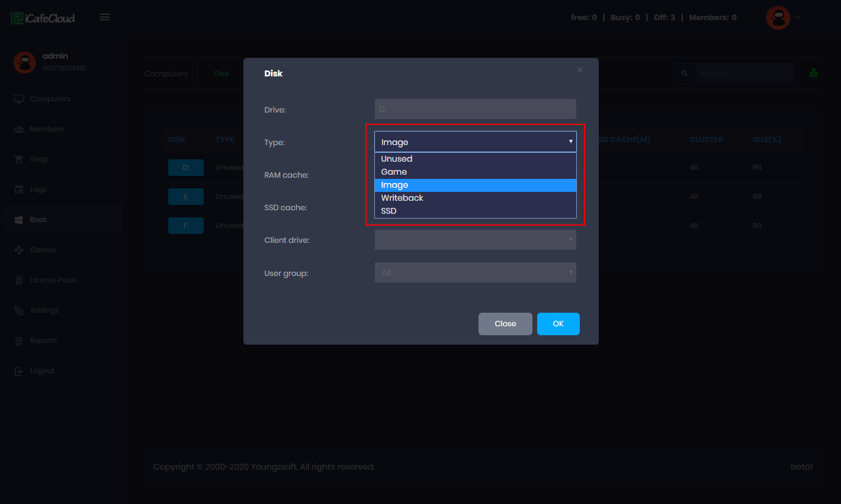
Task: Open the User group dropdown
Action: pyautogui.click(x=475, y=272)
